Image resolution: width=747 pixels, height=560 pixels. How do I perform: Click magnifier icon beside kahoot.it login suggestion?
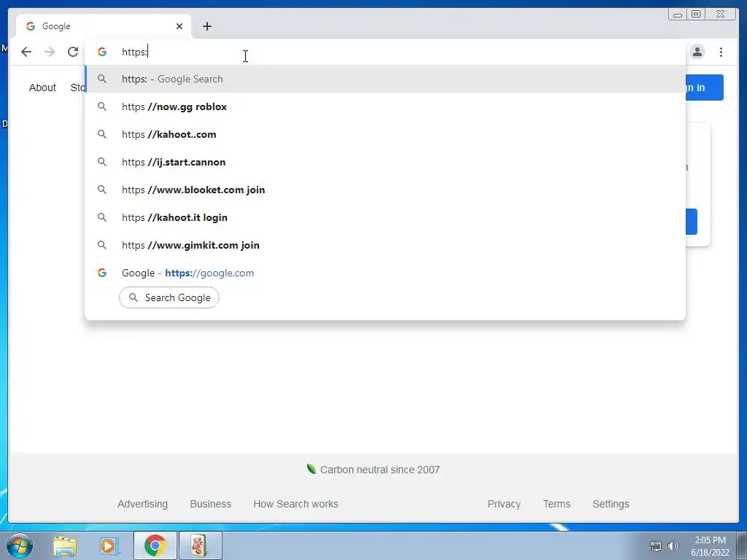click(102, 217)
